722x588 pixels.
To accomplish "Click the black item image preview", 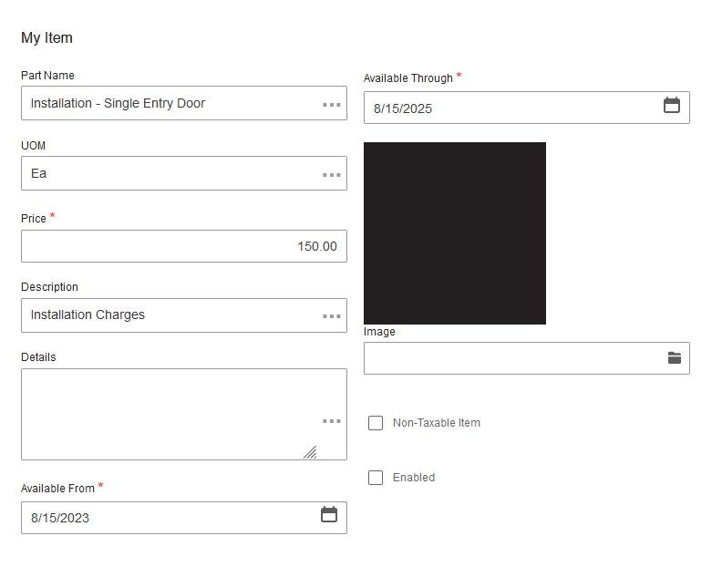I will coord(455,233).
